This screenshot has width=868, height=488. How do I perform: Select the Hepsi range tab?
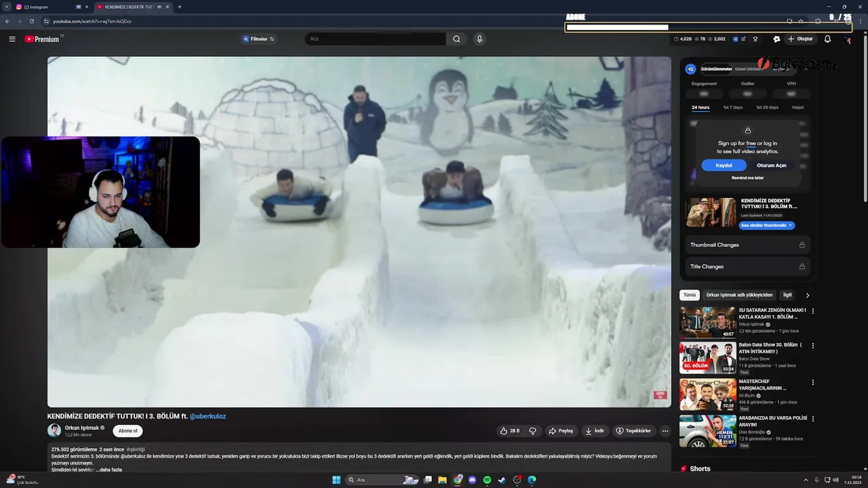point(798,108)
